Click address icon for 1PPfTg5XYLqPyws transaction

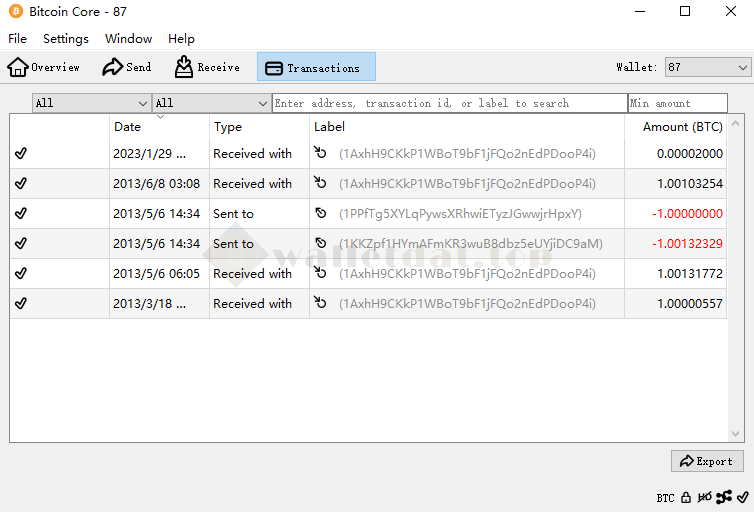click(x=321, y=214)
